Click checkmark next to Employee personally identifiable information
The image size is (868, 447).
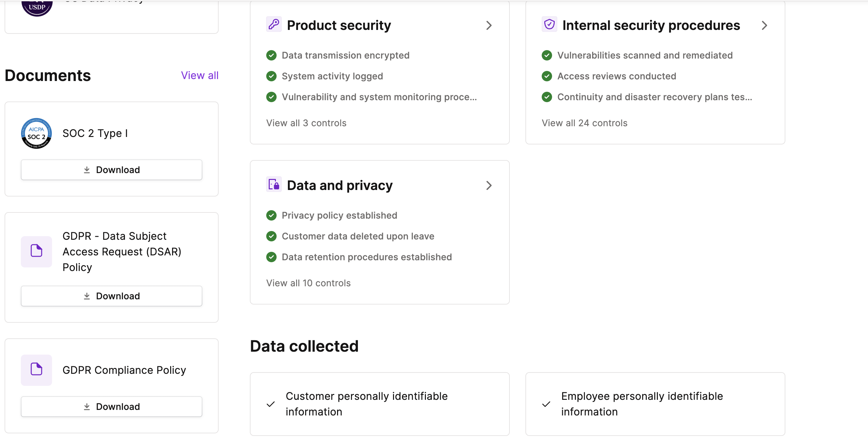click(546, 404)
